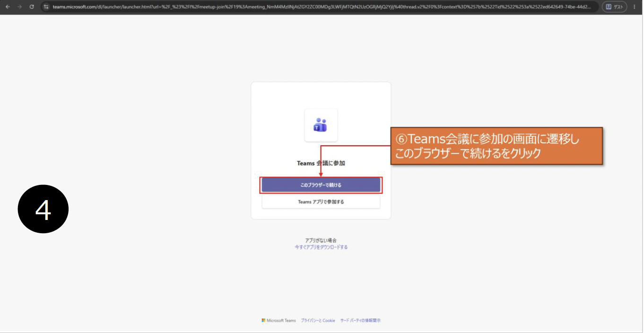This screenshot has width=644, height=333.
Task: Go back with the browser back arrow
Action: 8,7
